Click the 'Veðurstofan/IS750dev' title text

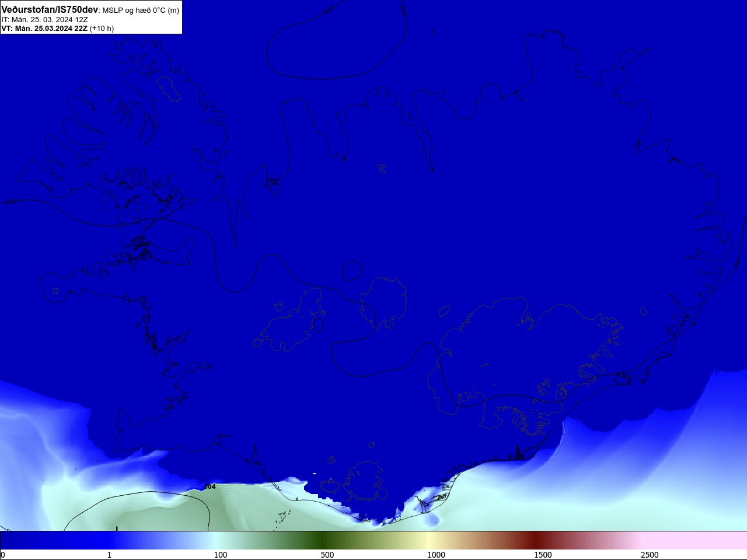click(50, 10)
